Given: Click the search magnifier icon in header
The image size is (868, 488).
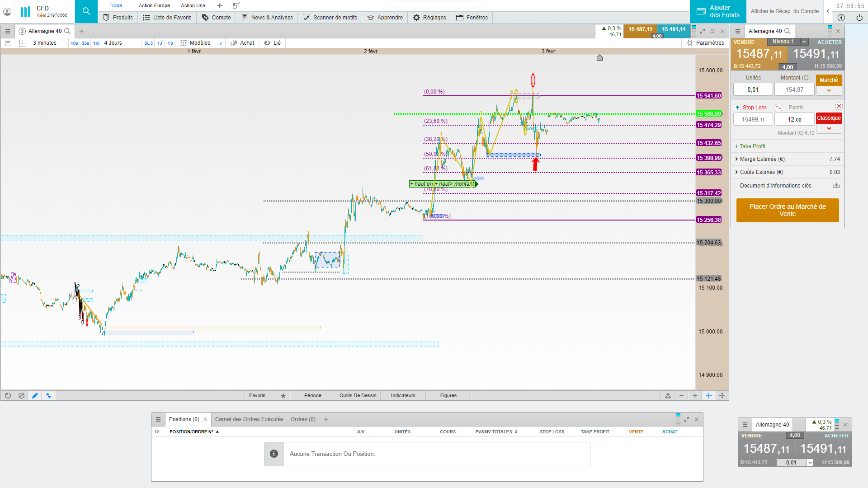Looking at the screenshot, I should click(86, 11).
